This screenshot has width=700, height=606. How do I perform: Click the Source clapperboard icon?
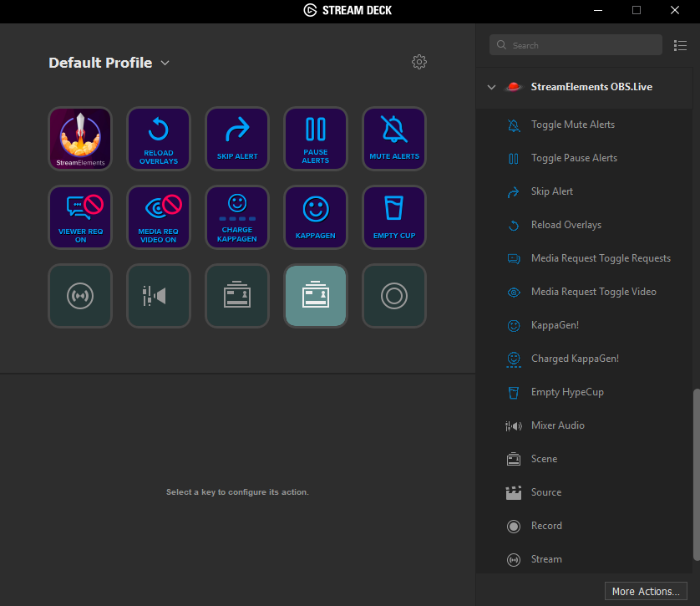tap(514, 492)
